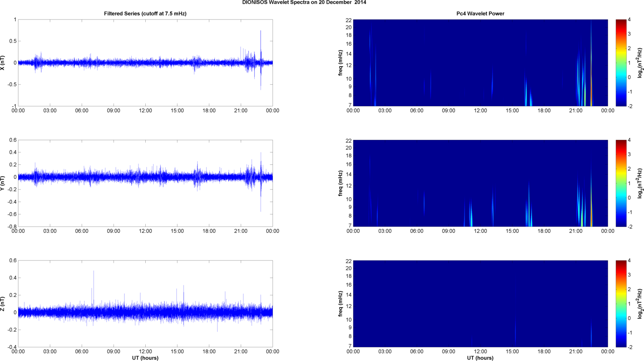Click the value -2 on bottom colorbar scale
Image resolution: width=644 pixels, height=361 pixels.
click(630, 347)
